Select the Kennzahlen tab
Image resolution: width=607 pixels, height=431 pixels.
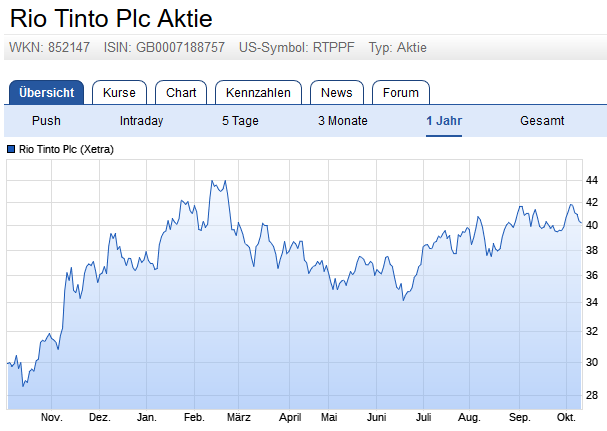258,93
